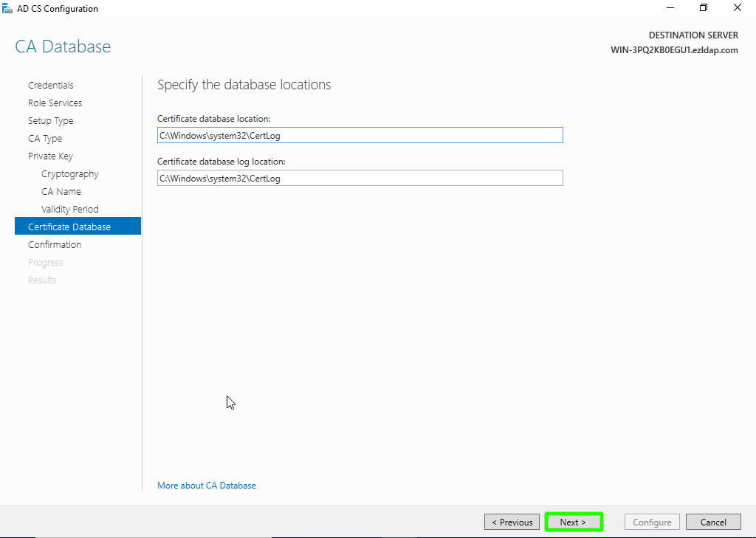This screenshot has width=756, height=538.
Task: Click the AD CS Configuration title bar icon
Action: pos(7,8)
